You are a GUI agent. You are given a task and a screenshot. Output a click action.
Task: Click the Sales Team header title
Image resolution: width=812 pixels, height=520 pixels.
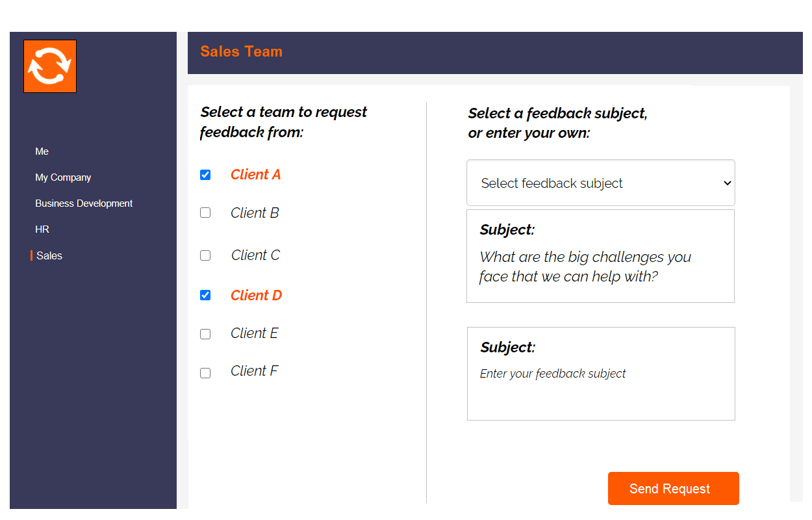point(241,52)
